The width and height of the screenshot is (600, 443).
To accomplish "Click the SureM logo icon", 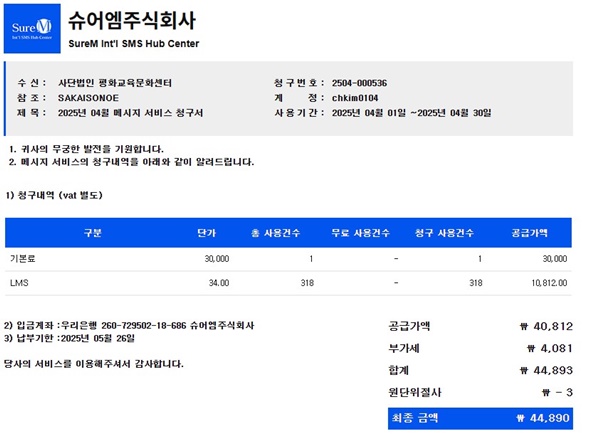I will (33, 29).
